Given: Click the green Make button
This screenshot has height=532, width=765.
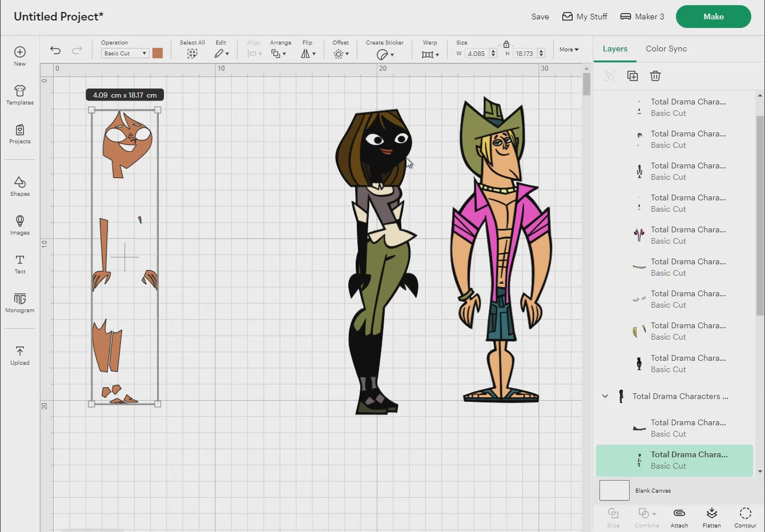Looking at the screenshot, I should tap(714, 17).
